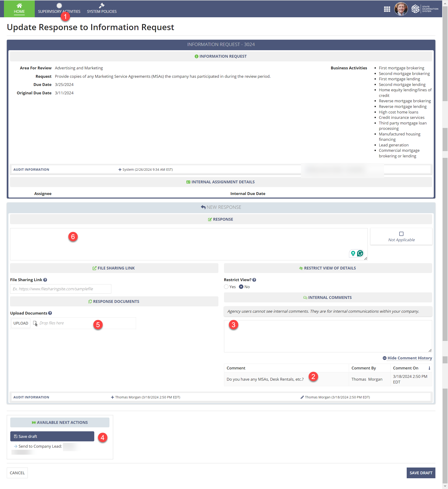
Task: Select Yes for Restrict View
Action: tap(226, 287)
